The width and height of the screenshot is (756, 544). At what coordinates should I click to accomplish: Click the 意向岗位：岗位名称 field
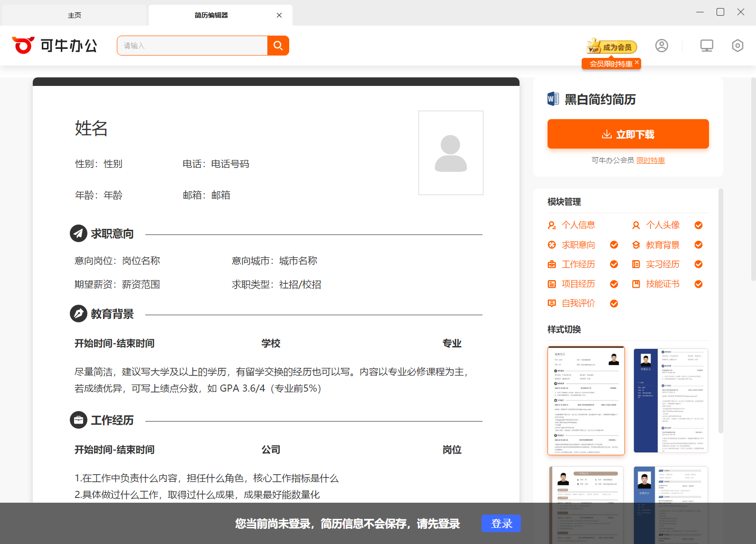tap(117, 261)
